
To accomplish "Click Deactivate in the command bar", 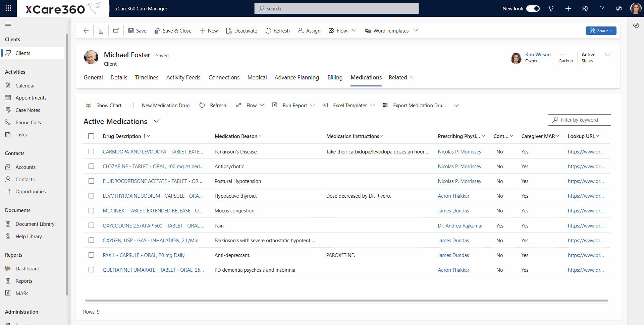I will (x=242, y=30).
